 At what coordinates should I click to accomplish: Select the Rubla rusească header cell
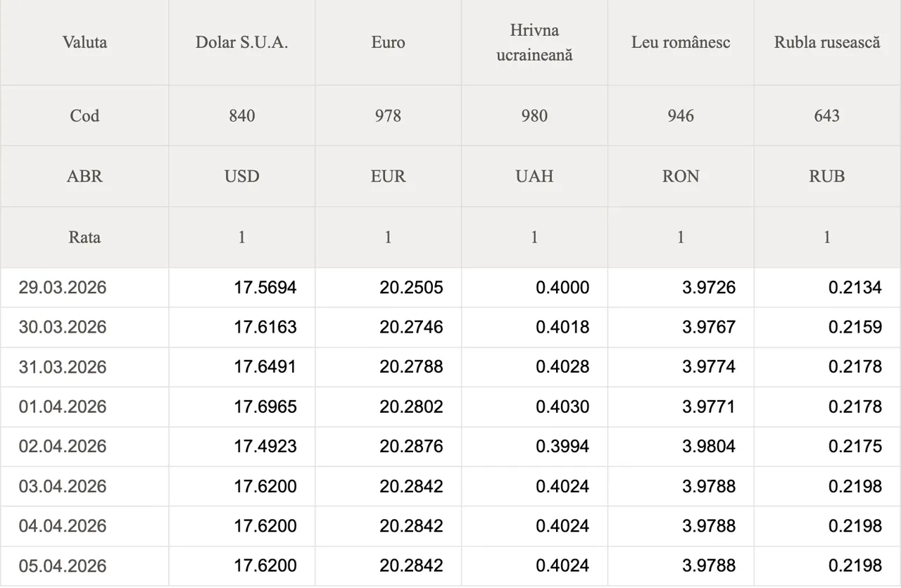(827, 42)
